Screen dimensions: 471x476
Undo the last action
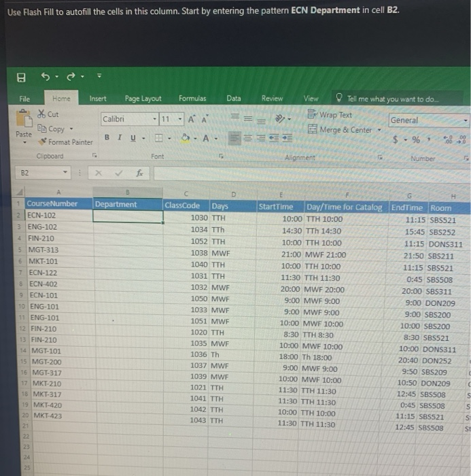(x=46, y=76)
